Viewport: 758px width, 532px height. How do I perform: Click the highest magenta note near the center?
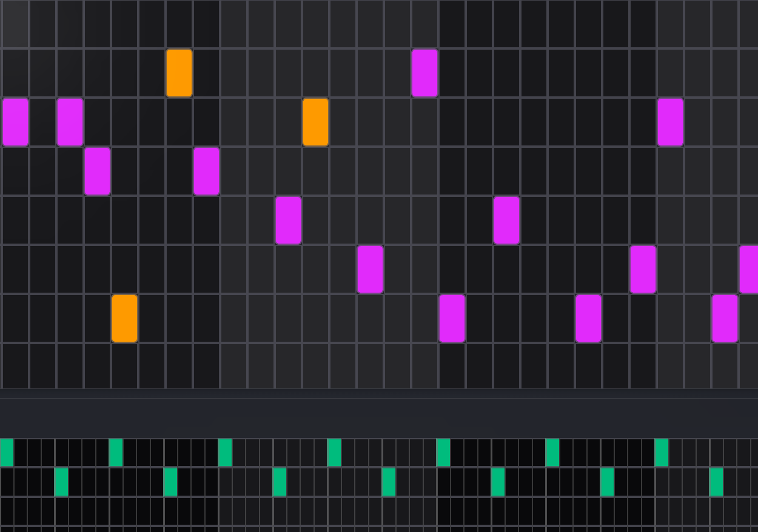coord(424,71)
